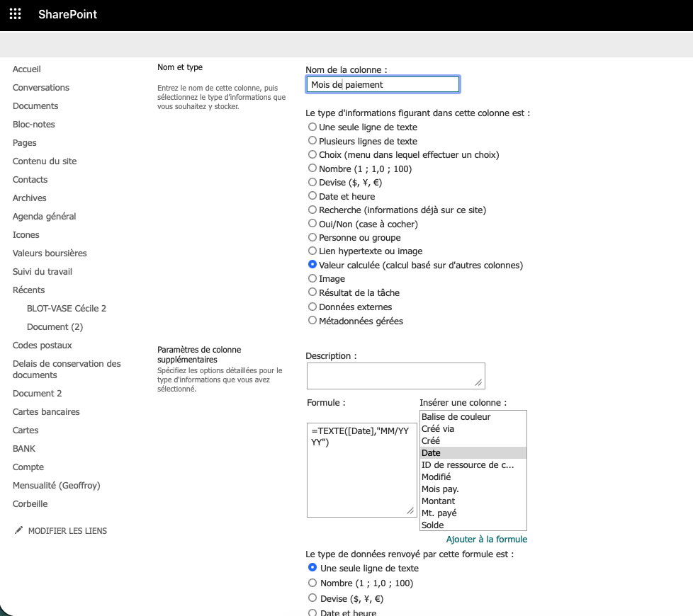
Task: Set returned data type to Devise
Action: pyautogui.click(x=312, y=598)
